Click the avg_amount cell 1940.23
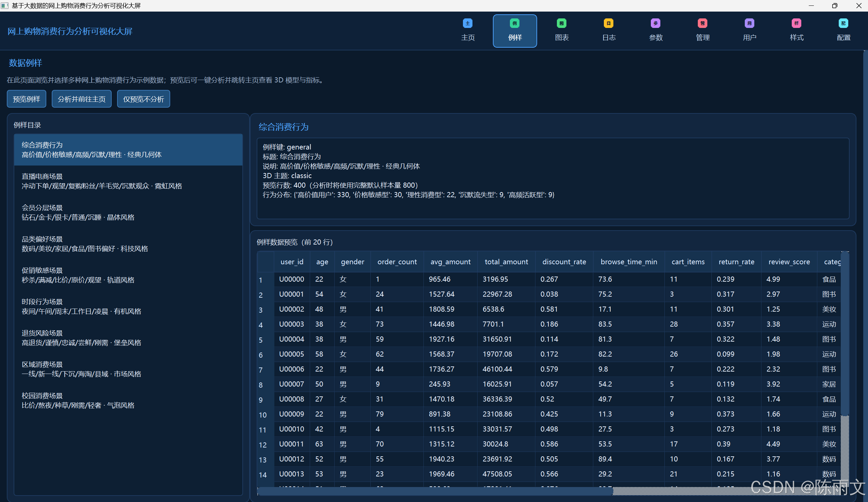 tap(451, 459)
